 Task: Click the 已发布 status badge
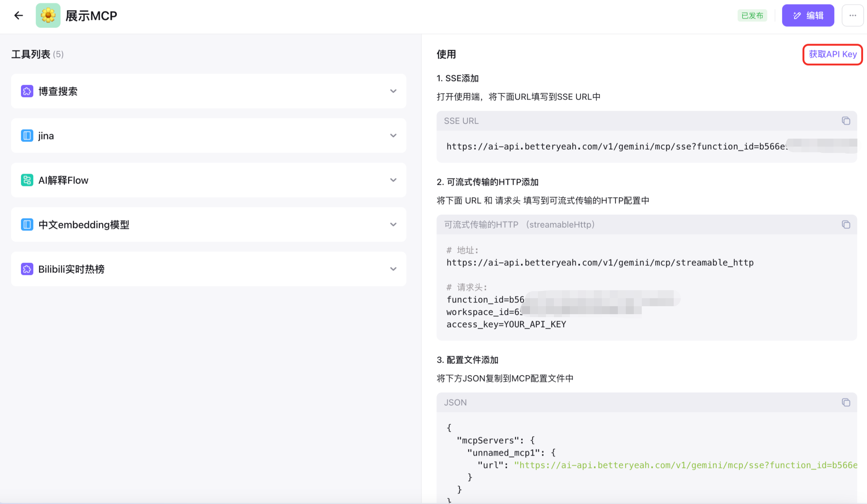pyautogui.click(x=752, y=16)
